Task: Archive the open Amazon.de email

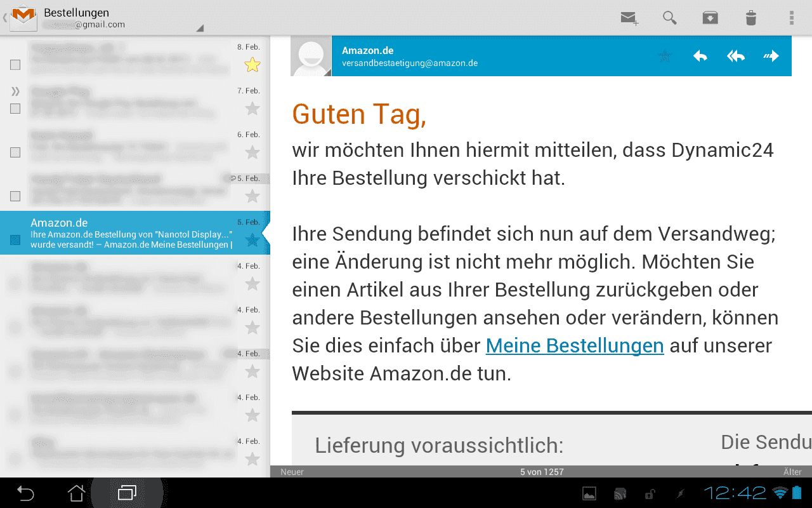Action: 710,18
